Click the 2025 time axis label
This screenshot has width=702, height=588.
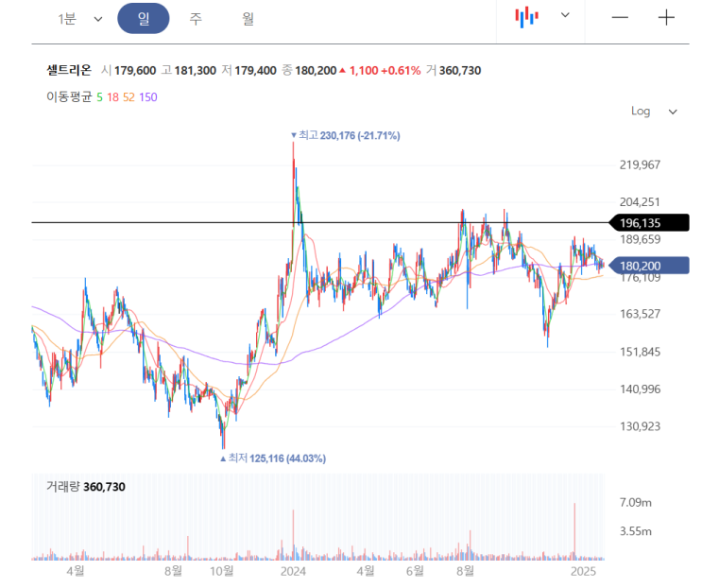583,571
